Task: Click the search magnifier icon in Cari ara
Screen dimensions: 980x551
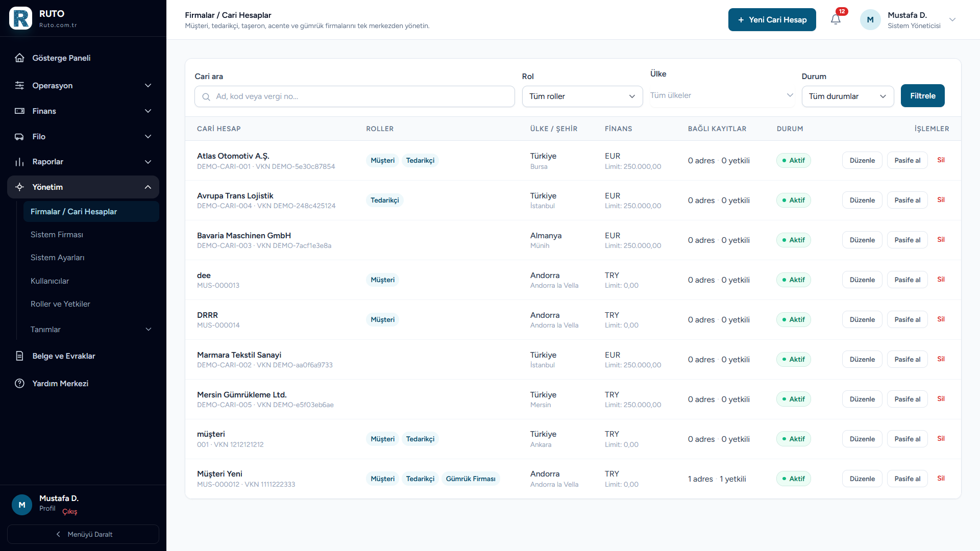Action: (x=206, y=96)
